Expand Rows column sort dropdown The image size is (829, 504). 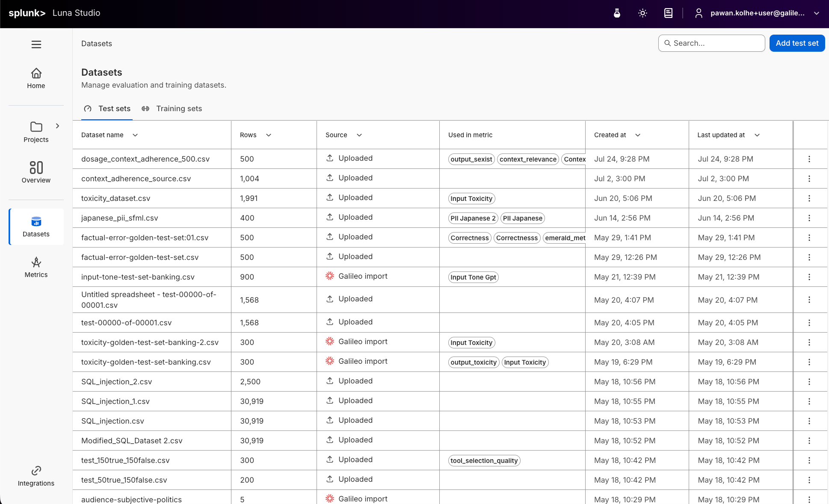click(269, 135)
